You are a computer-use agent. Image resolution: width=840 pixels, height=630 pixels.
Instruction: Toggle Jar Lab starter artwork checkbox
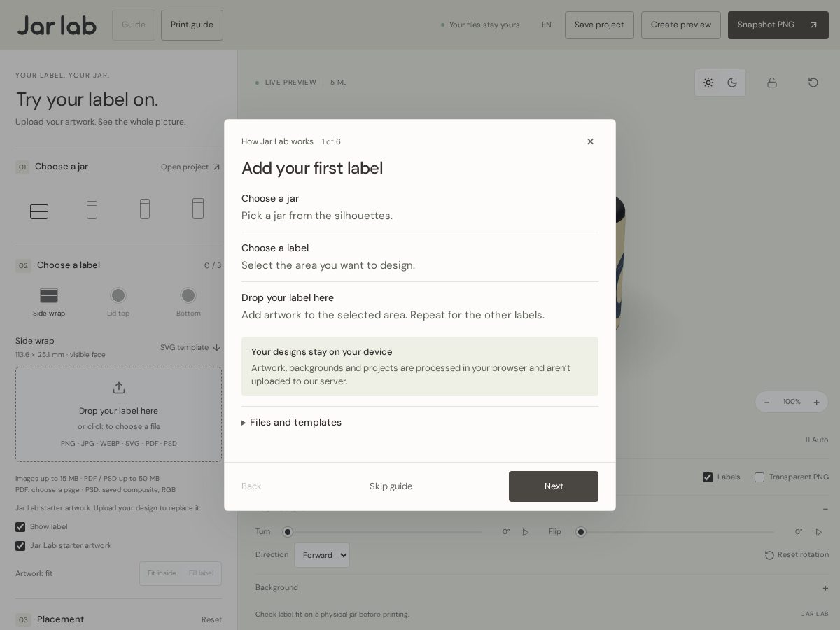pos(20,546)
